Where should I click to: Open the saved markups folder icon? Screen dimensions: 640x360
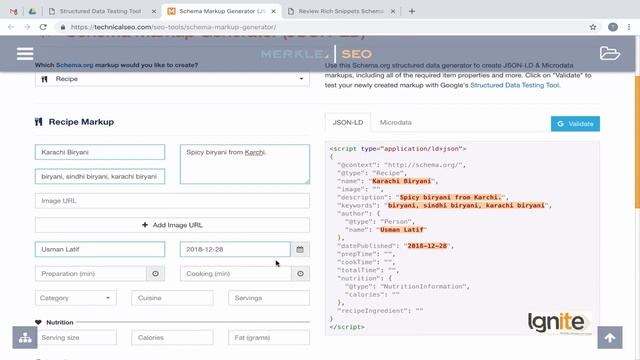(610, 53)
